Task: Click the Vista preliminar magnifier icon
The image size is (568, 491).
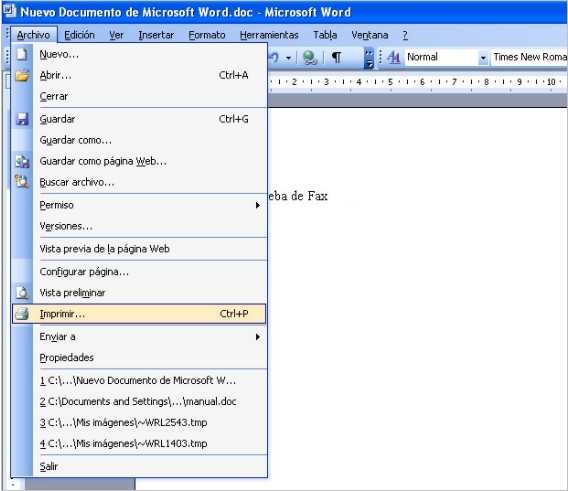Action: (x=22, y=293)
